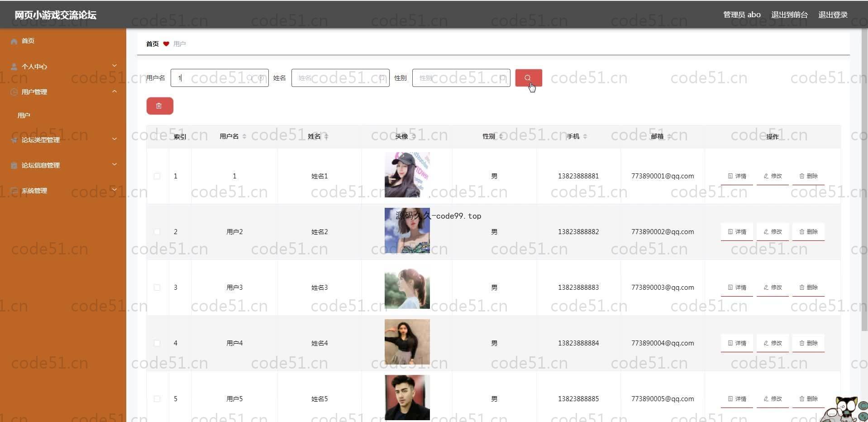Click email 773890002@qq.com cell
Image resolution: width=868 pixels, height=422 pixels.
coord(663,232)
